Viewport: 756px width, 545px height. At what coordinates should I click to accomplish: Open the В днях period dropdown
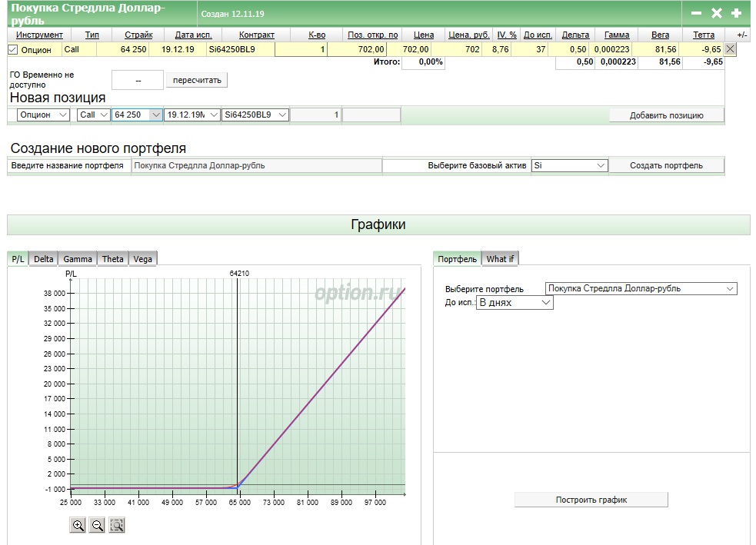[x=515, y=303]
